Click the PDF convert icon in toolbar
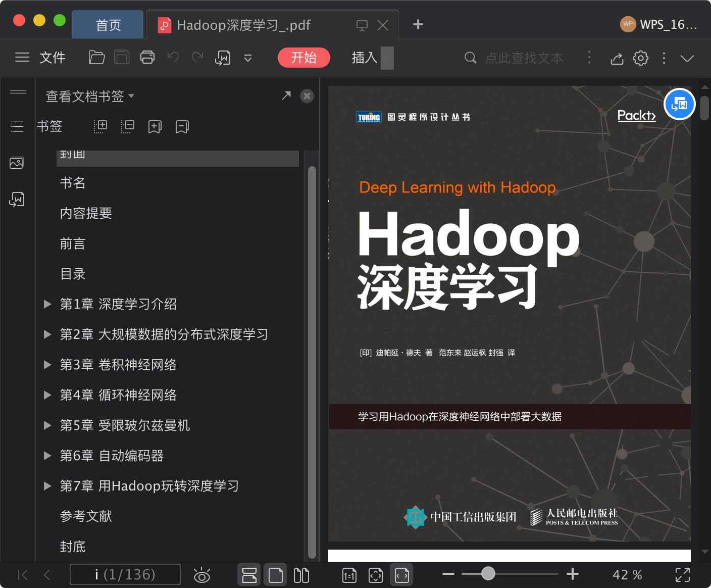Viewport: 711px width, 588px height. pos(223,58)
